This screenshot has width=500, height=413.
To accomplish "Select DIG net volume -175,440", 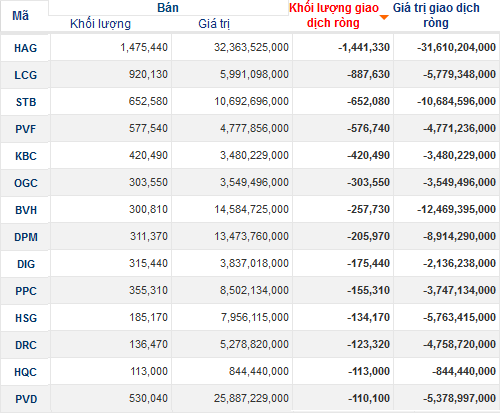I will [x=368, y=263].
